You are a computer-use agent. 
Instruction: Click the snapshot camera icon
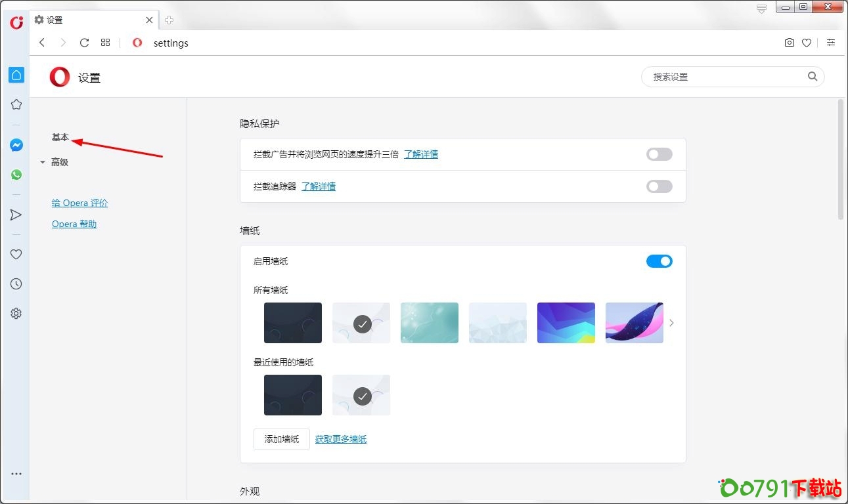789,43
